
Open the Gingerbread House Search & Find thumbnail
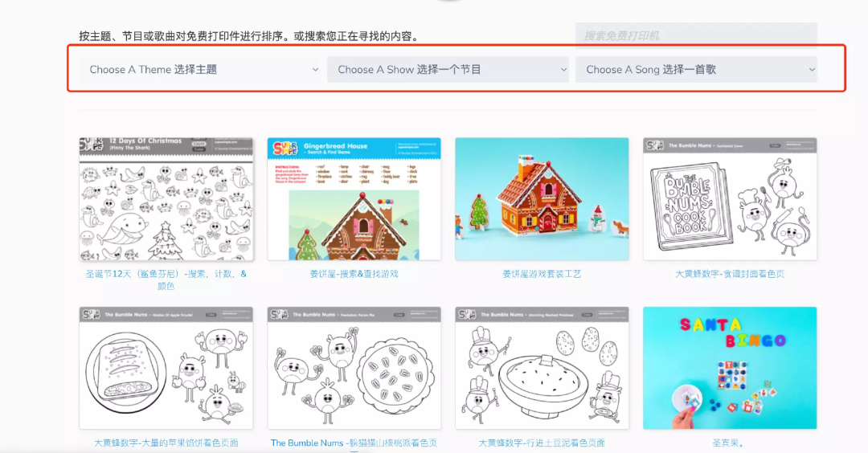(354, 199)
